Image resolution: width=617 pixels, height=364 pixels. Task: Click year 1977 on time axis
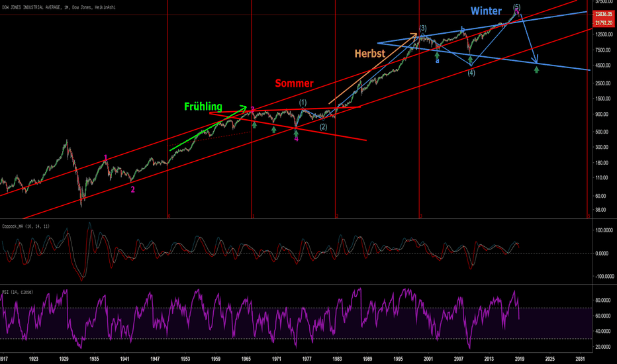[x=307, y=359]
